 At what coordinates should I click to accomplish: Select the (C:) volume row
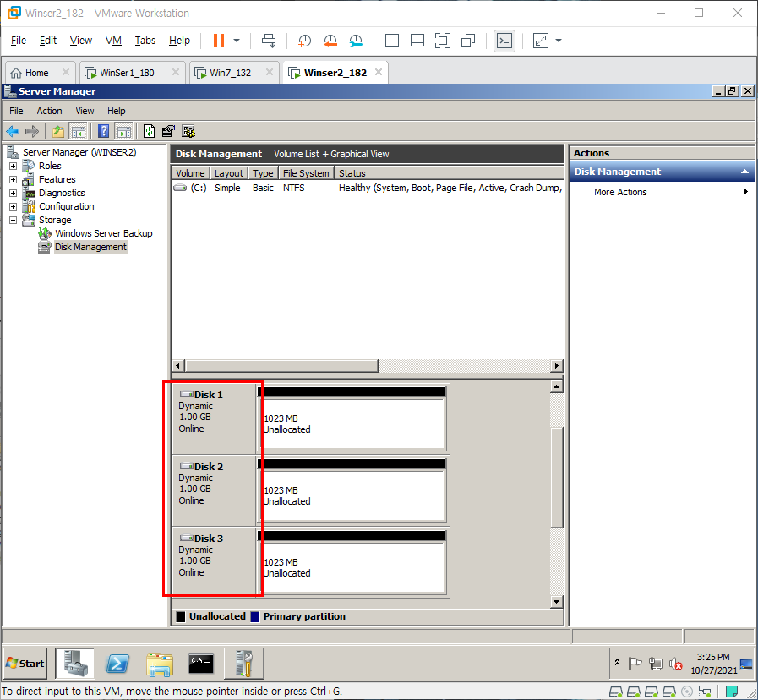(368, 188)
